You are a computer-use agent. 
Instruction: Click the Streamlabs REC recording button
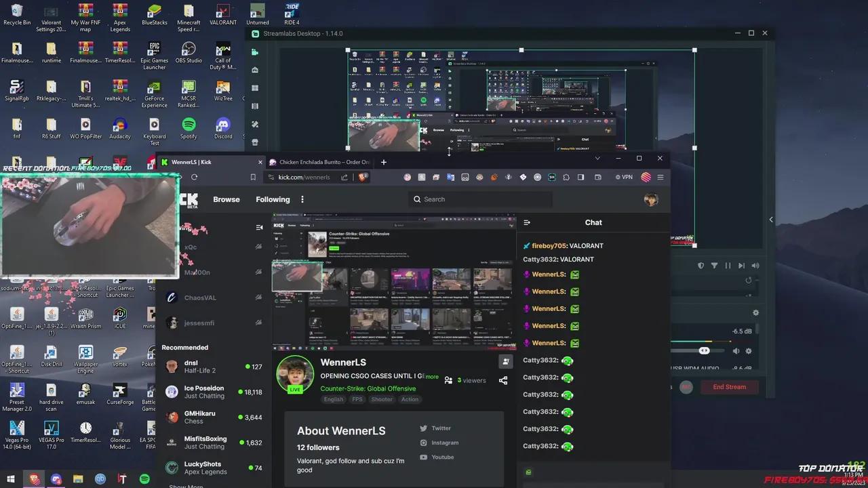coord(686,387)
